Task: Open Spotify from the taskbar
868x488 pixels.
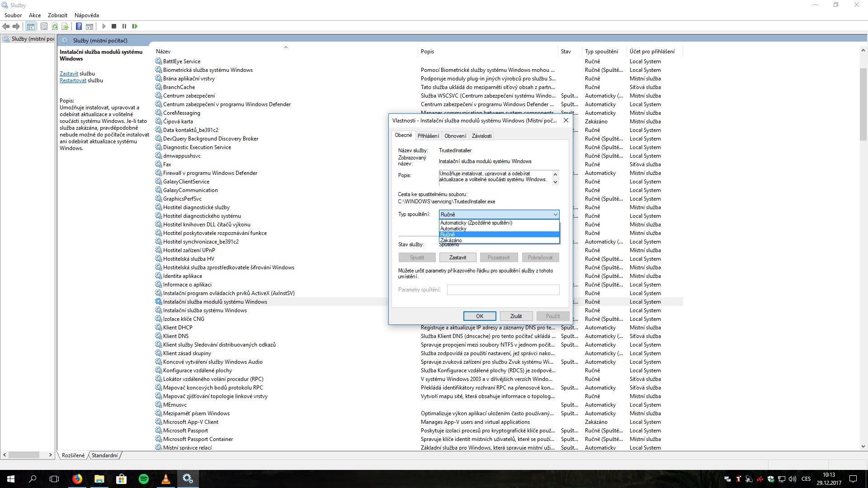Action: pos(144,479)
